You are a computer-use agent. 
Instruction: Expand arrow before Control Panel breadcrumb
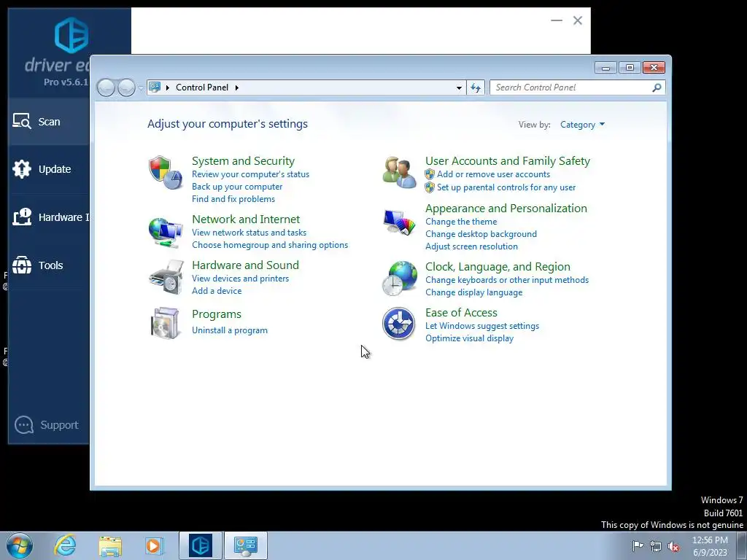[x=168, y=87]
